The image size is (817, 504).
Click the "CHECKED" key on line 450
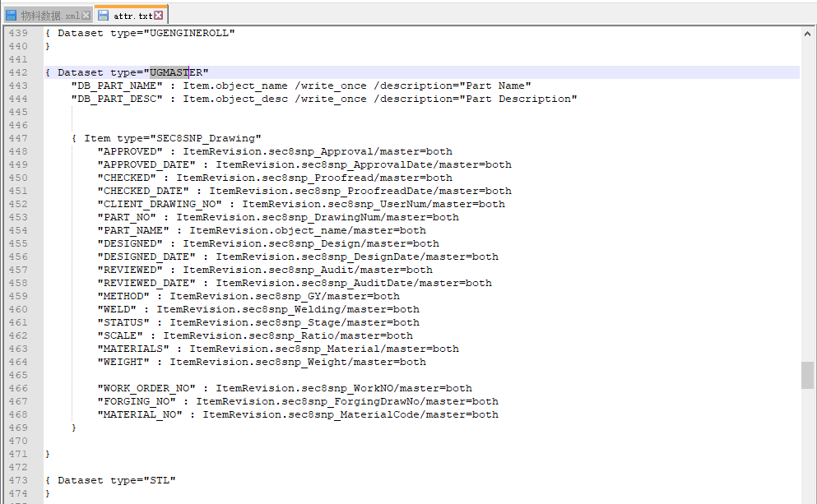tap(127, 178)
